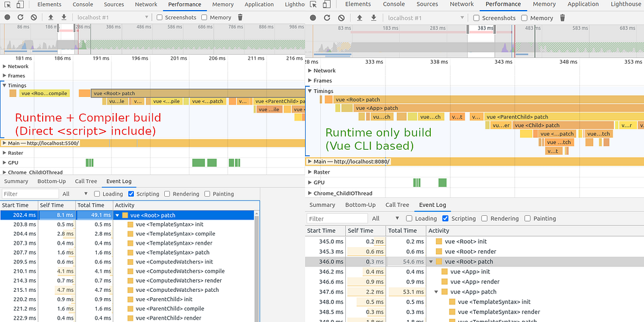644x322 pixels.
Task: Expand Main localhost:5500 track
Action: (x=4, y=143)
